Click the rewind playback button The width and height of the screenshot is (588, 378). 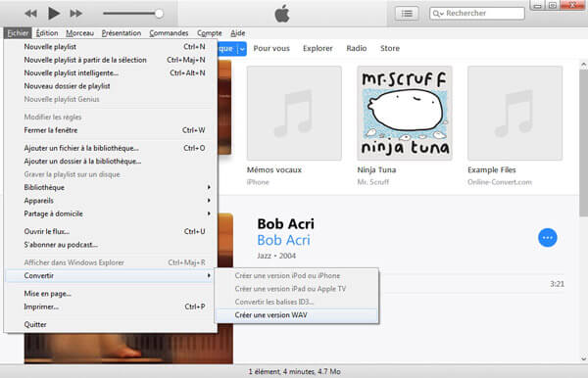[31, 14]
